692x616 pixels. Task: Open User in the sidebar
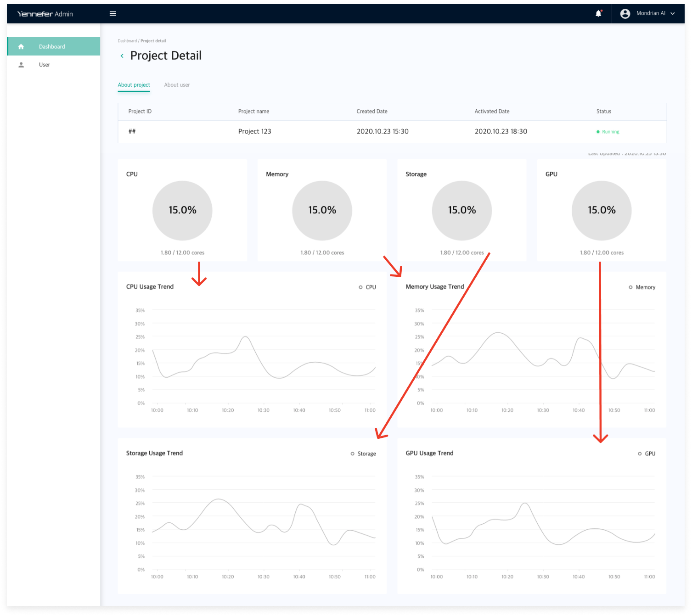(54, 65)
